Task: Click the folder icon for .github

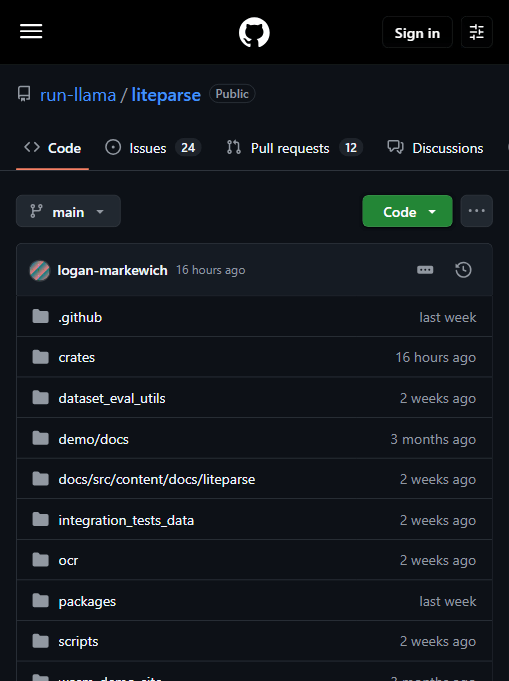Action: coord(40,317)
